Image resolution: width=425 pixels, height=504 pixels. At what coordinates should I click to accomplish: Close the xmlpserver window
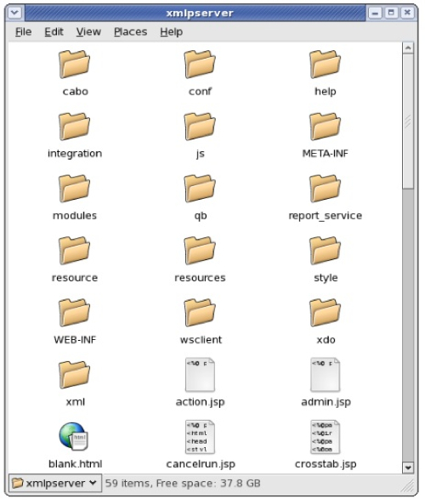[x=407, y=13]
